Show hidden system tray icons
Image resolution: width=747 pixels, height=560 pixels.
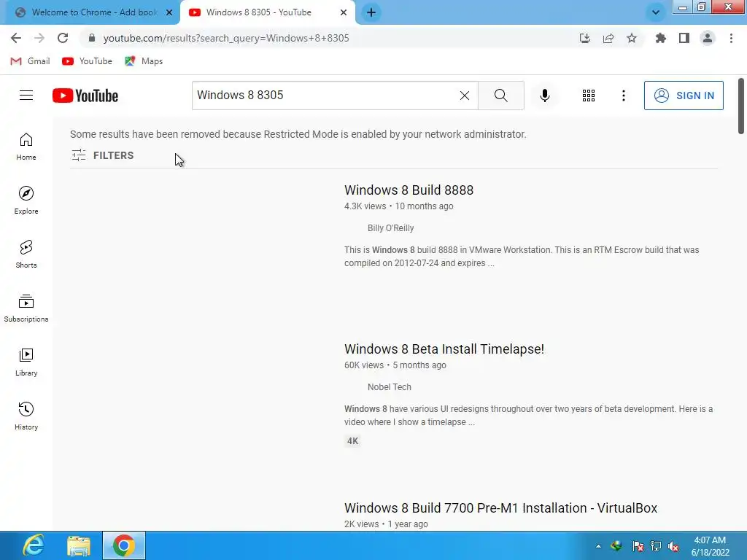(x=598, y=546)
